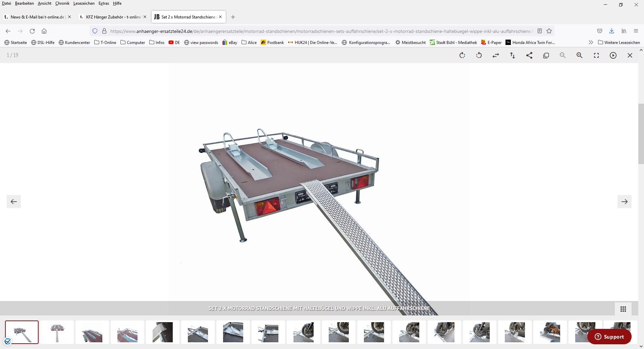
Task: Expand the hidden bookmarks overflow chevron
Action: click(x=591, y=42)
